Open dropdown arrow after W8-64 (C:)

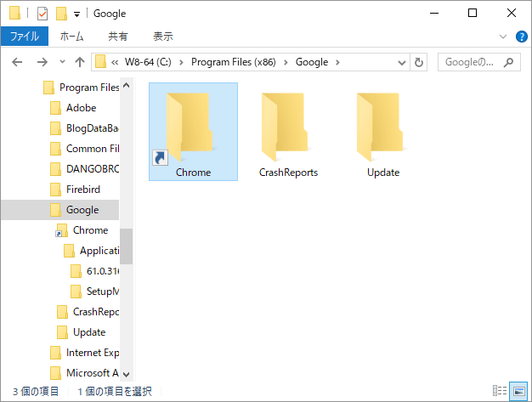[x=181, y=62]
